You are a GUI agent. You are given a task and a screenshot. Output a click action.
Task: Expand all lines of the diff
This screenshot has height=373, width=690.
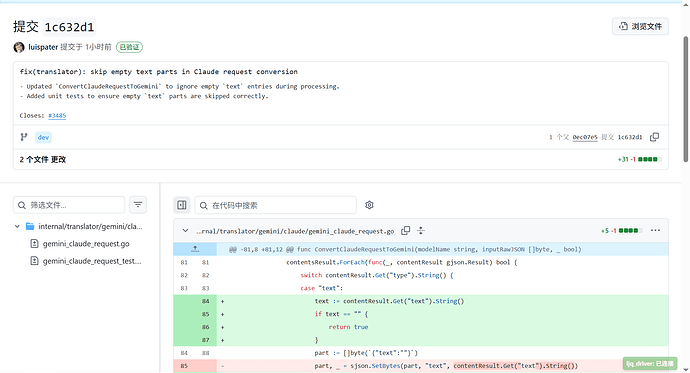click(421, 230)
